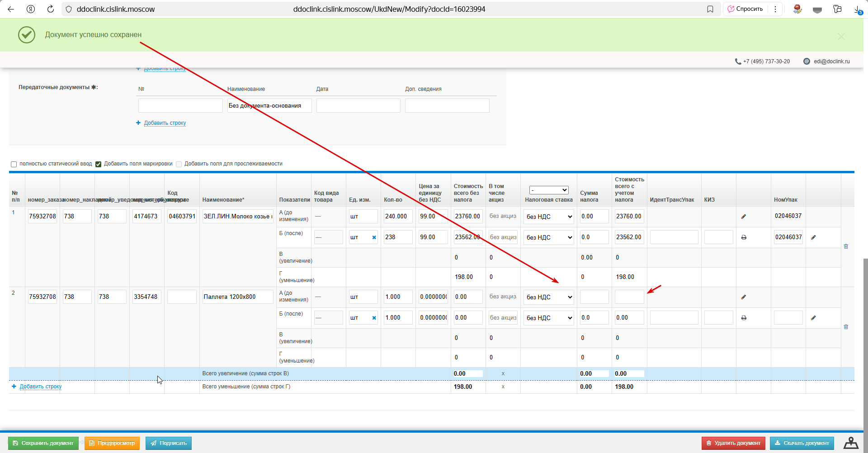Open the 'Предпросмотр' preview
This screenshot has height=453, width=868.
112,443
